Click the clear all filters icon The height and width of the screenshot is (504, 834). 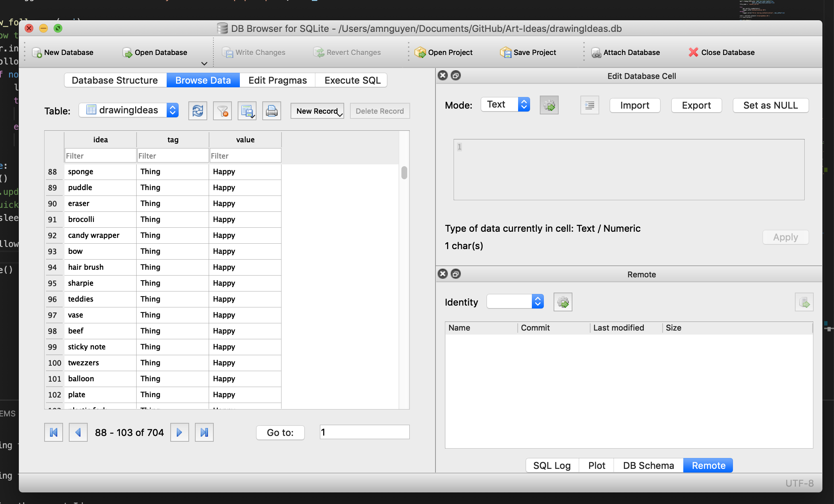click(x=222, y=111)
